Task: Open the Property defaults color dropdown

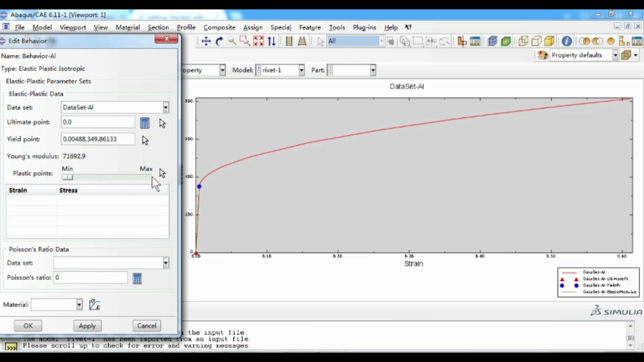Action: coord(615,55)
